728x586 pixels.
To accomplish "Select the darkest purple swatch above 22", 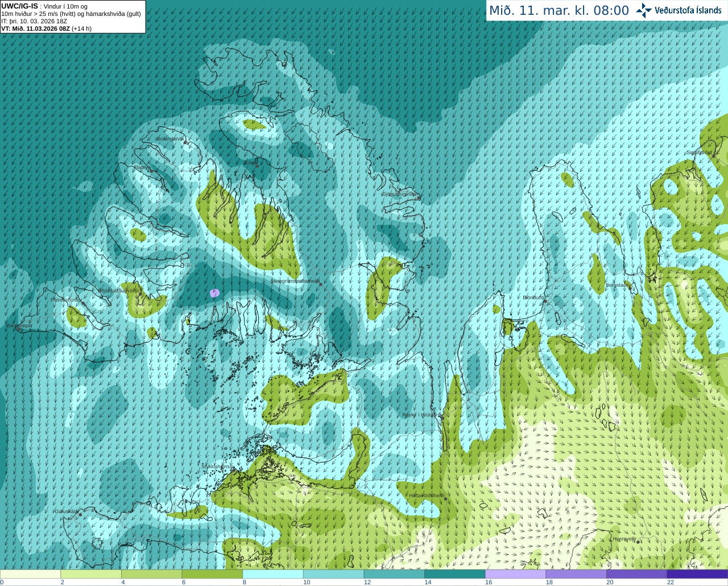I will [697, 574].
